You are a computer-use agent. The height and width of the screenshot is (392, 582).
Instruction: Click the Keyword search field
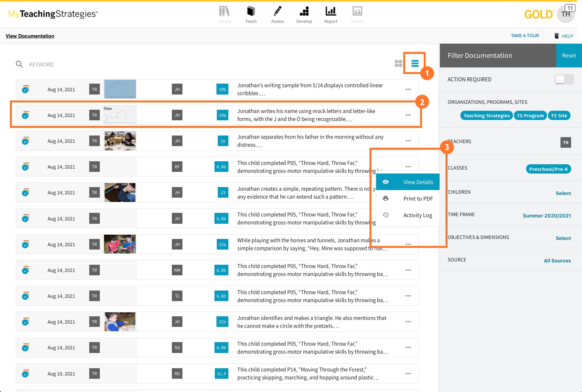41,64
